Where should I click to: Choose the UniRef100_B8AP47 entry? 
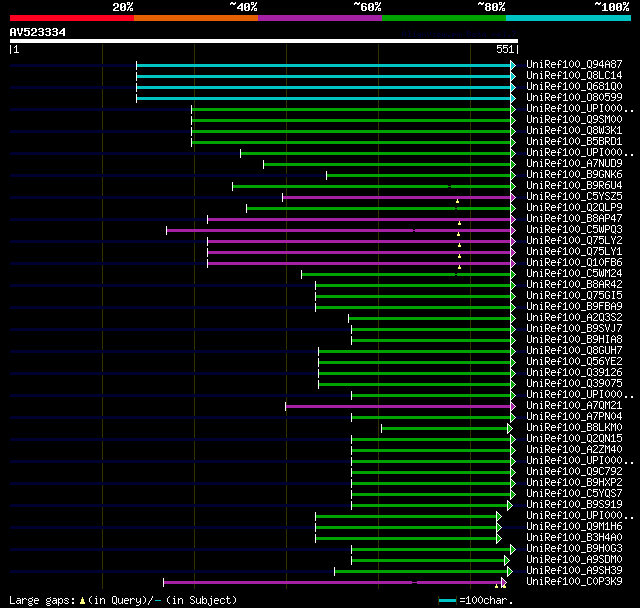point(574,218)
